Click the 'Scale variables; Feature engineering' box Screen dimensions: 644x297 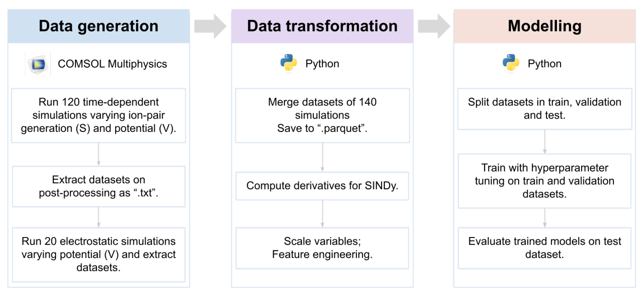(x=322, y=248)
